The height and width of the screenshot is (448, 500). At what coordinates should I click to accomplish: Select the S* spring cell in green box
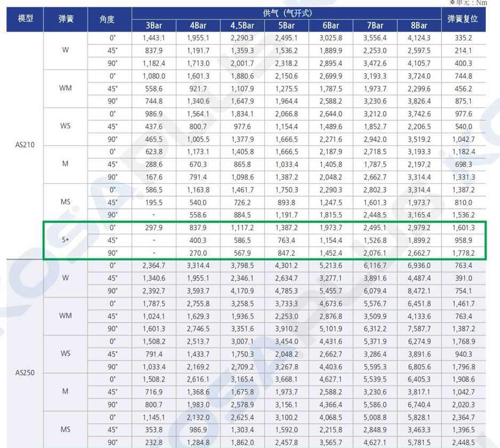[66, 240]
